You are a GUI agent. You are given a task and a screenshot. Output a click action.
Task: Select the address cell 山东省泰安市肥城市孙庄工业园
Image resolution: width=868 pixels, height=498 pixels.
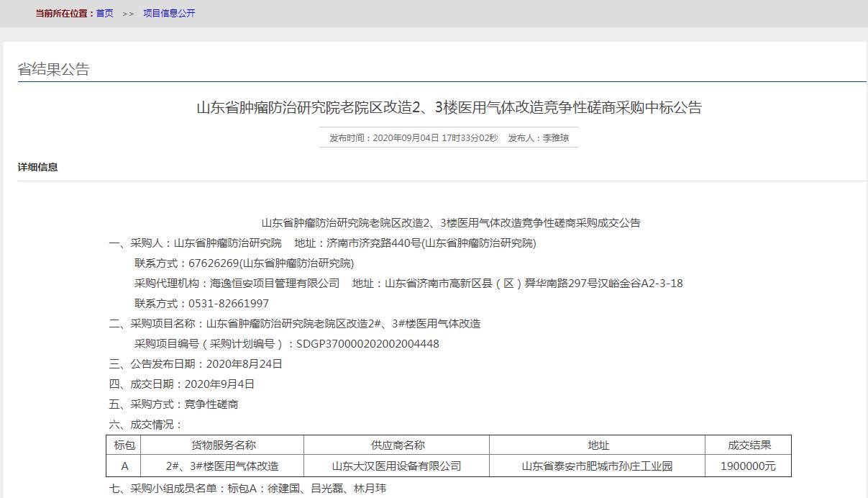click(598, 466)
